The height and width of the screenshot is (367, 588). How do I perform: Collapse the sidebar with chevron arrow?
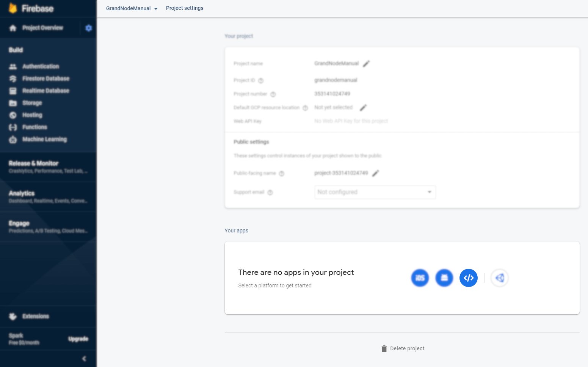point(84,359)
